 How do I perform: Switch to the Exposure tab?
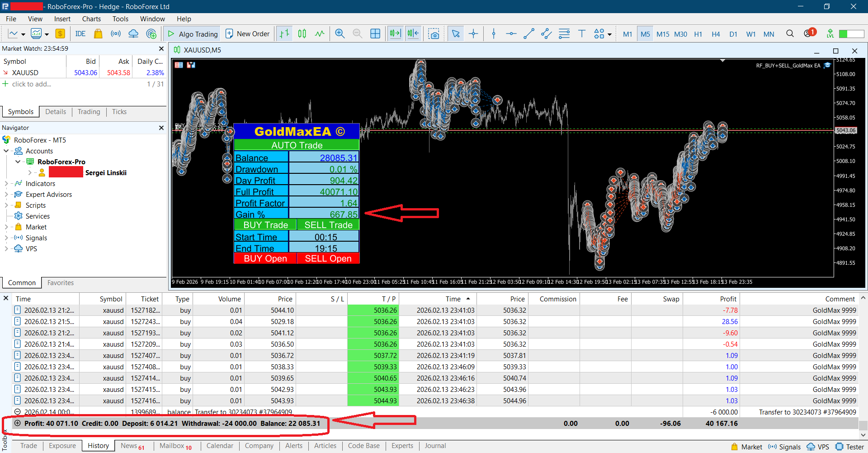[x=62, y=446]
